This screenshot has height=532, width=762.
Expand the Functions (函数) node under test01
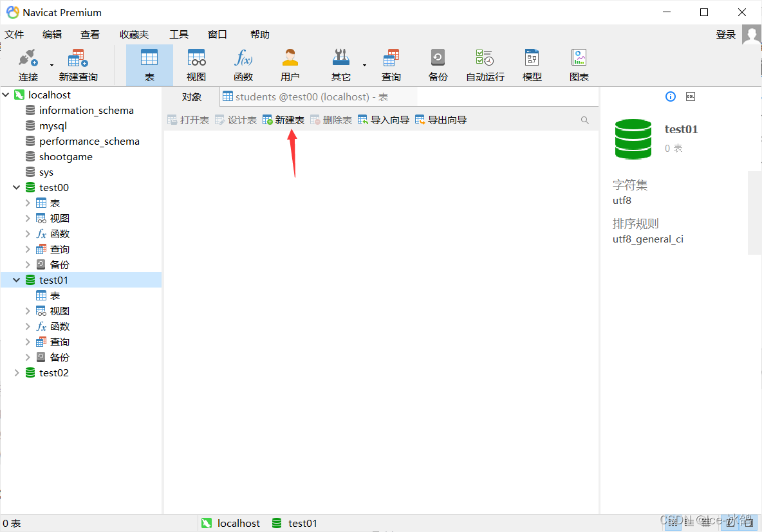[28, 327]
